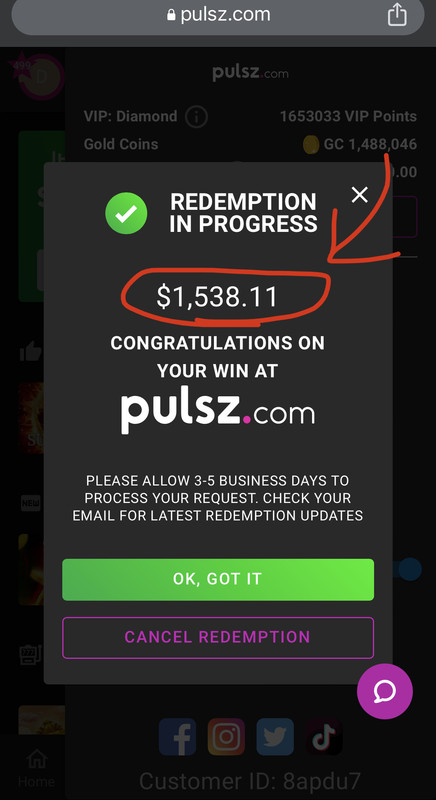Tap the Safari share icon
The height and width of the screenshot is (800, 436).
[397, 14]
